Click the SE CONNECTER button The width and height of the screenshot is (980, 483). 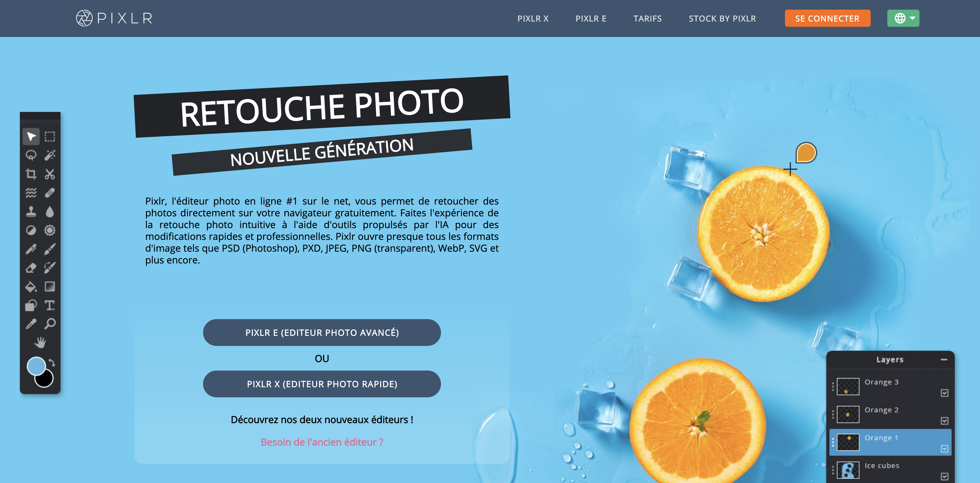828,18
